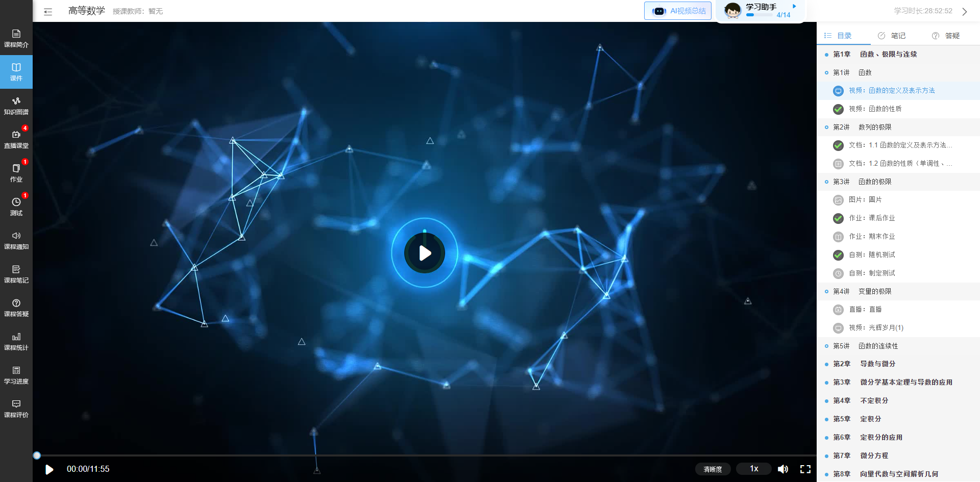Collapse 第2讲 数列的极限
The height and width of the screenshot is (482, 980).
pos(898,127)
